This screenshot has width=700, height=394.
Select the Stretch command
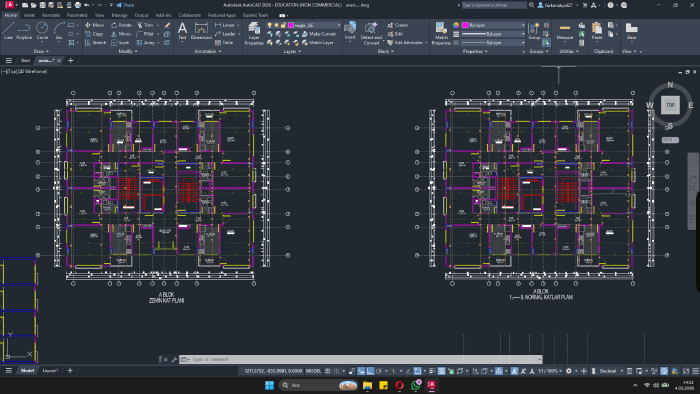coord(96,43)
